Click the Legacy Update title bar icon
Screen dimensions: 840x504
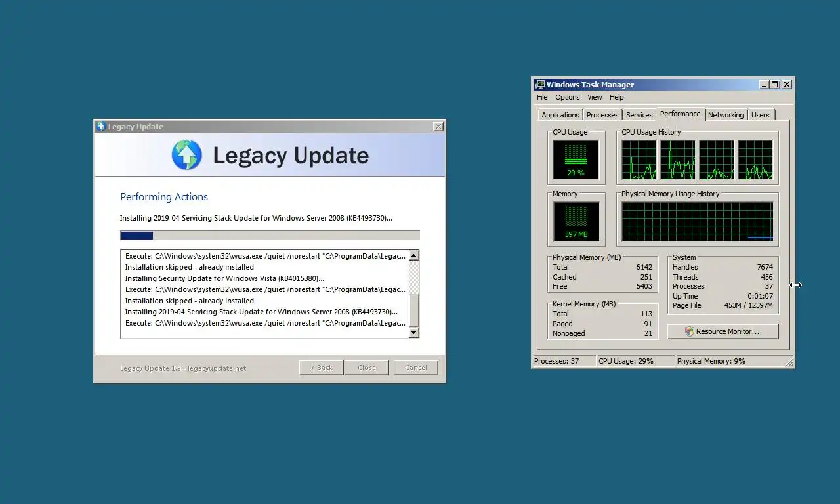coord(101,126)
